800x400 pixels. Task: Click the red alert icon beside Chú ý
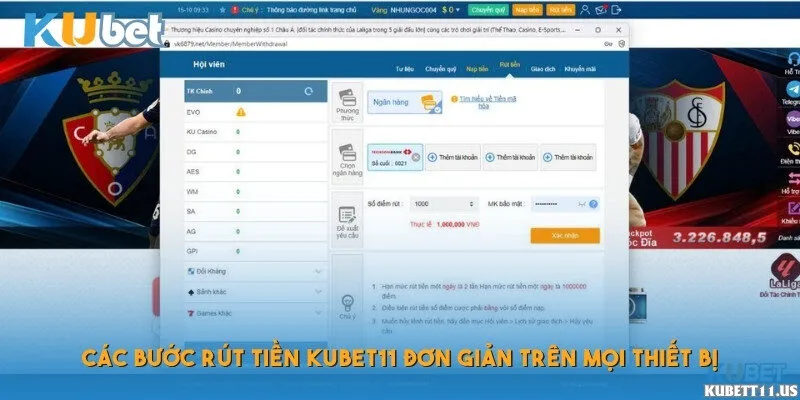click(x=235, y=10)
